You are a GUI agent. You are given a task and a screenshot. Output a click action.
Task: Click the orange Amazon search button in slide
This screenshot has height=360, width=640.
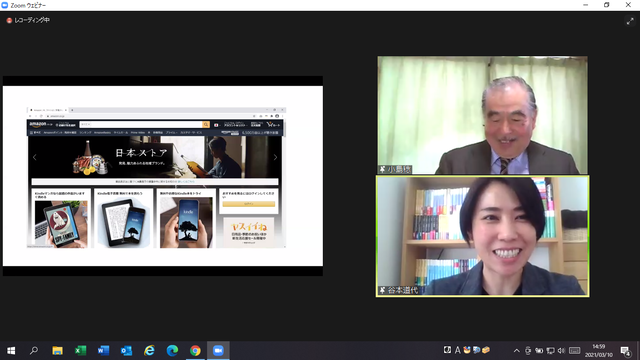point(206,124)
